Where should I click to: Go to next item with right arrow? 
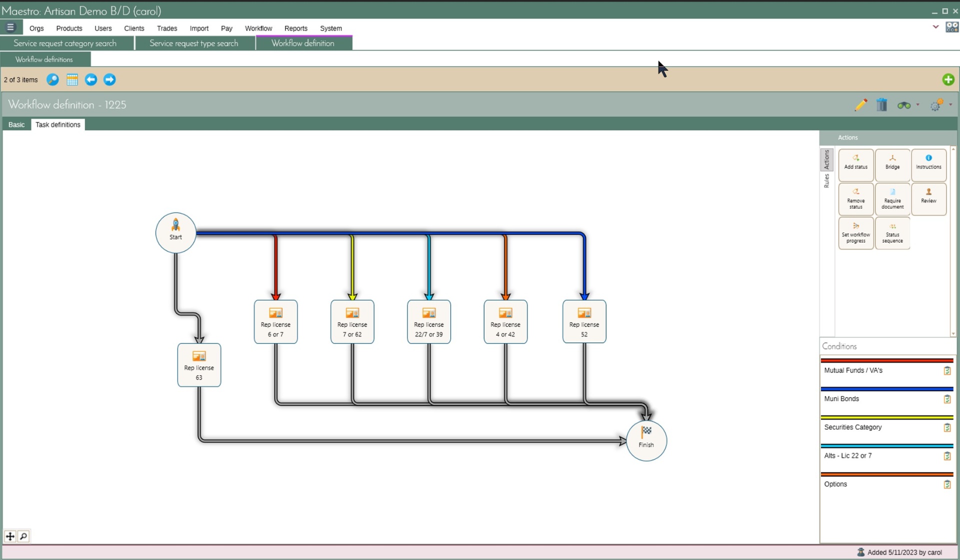click(x=109, y=79)
